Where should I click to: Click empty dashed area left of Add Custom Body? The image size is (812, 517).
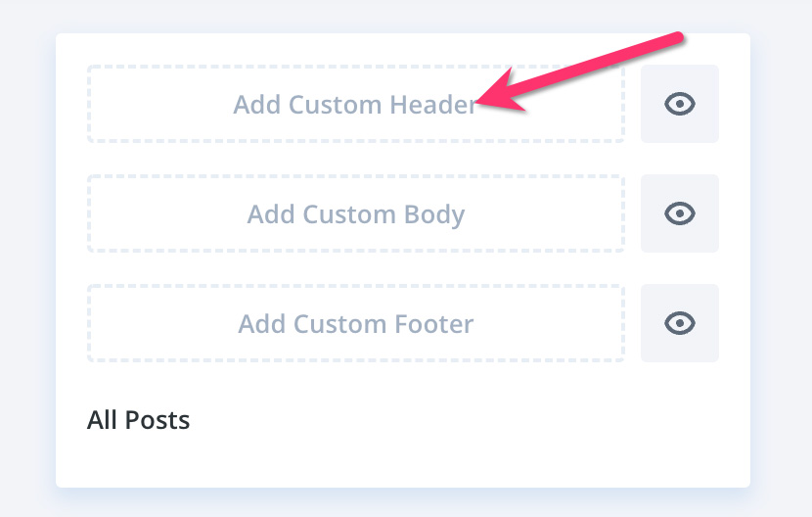[x=168, y=213]
